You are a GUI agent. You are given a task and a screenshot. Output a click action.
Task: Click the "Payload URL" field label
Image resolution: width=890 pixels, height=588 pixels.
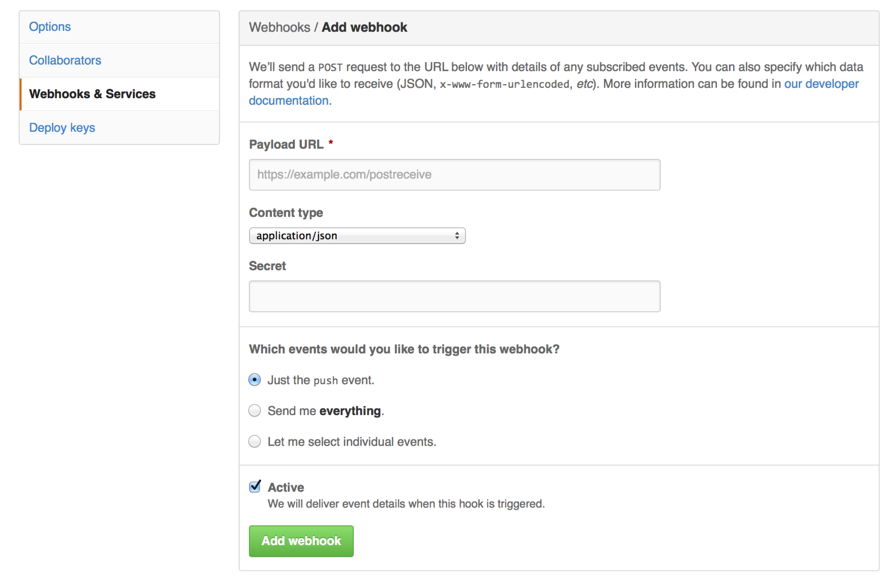coord(286,144)
